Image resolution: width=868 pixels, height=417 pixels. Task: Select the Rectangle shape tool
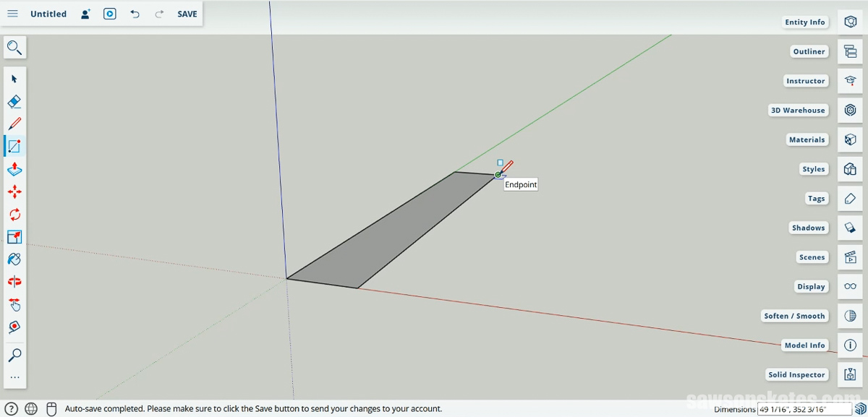tap(14, 146)
